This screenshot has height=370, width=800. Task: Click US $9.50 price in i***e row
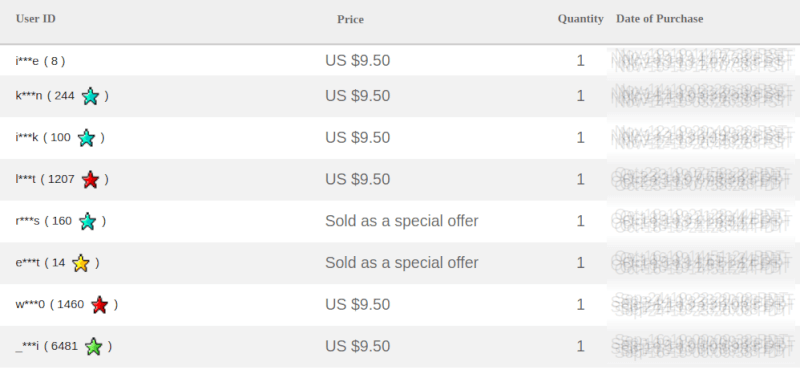358,61
